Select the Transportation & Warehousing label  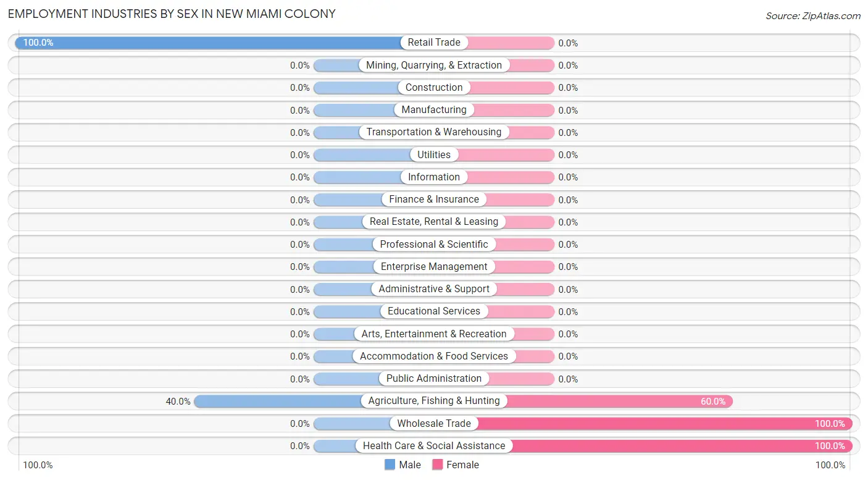(x=434, y=132)
